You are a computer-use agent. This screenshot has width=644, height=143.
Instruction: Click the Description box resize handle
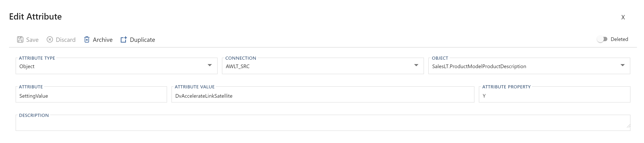tap(628, 126)
